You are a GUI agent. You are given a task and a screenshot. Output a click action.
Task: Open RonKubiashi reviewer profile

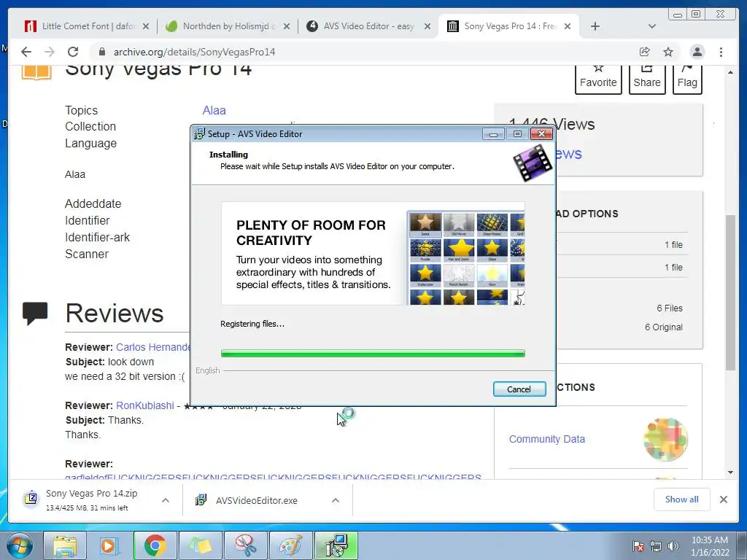(145, 405)
